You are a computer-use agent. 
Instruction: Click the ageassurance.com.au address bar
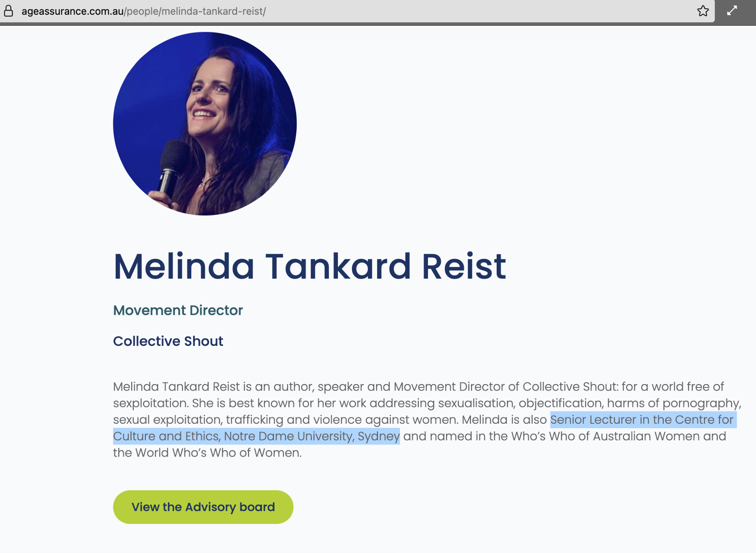point(72,11)
